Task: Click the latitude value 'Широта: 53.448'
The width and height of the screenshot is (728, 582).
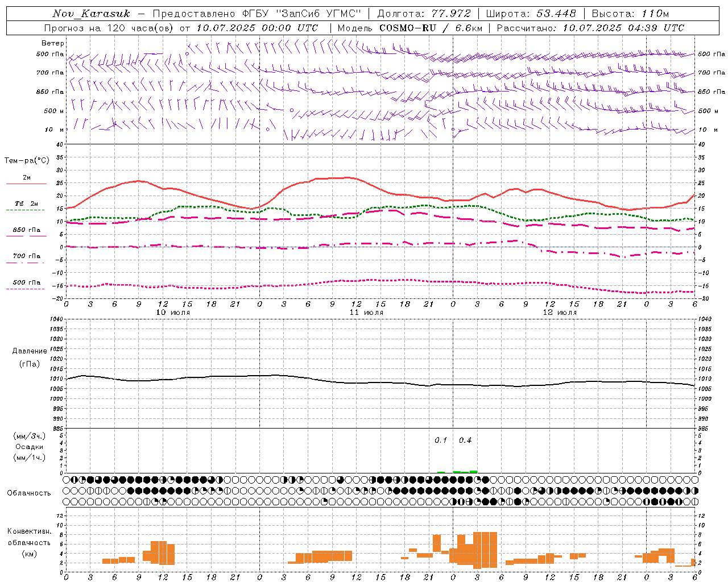Action: pyautogui.click(x=531, y=14)
